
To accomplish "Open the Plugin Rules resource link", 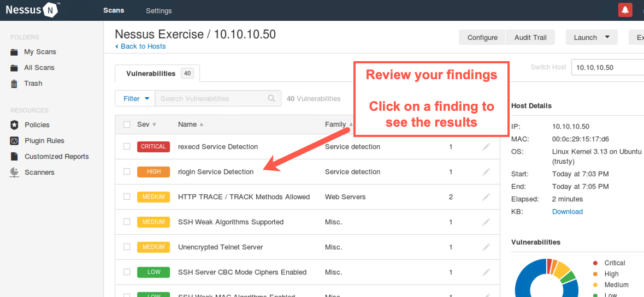I will pyautogui.click(x=44, y=141).
